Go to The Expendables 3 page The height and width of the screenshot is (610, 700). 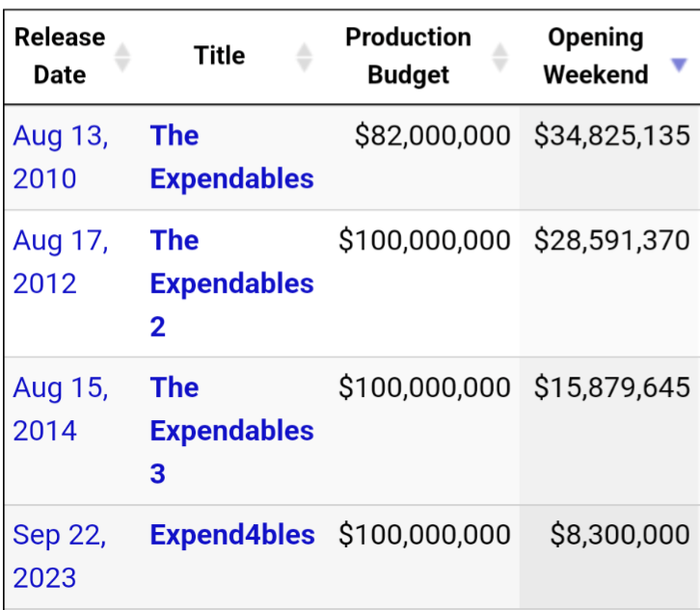231,431
